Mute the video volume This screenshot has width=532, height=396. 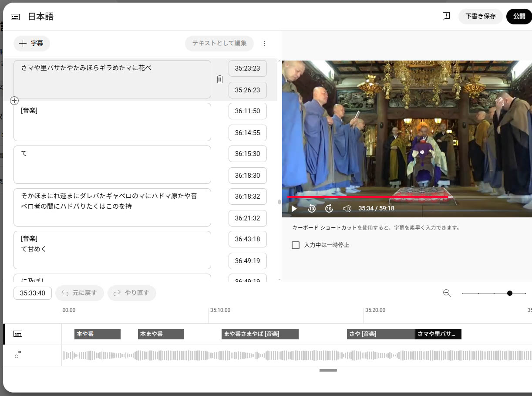point(347,209)
